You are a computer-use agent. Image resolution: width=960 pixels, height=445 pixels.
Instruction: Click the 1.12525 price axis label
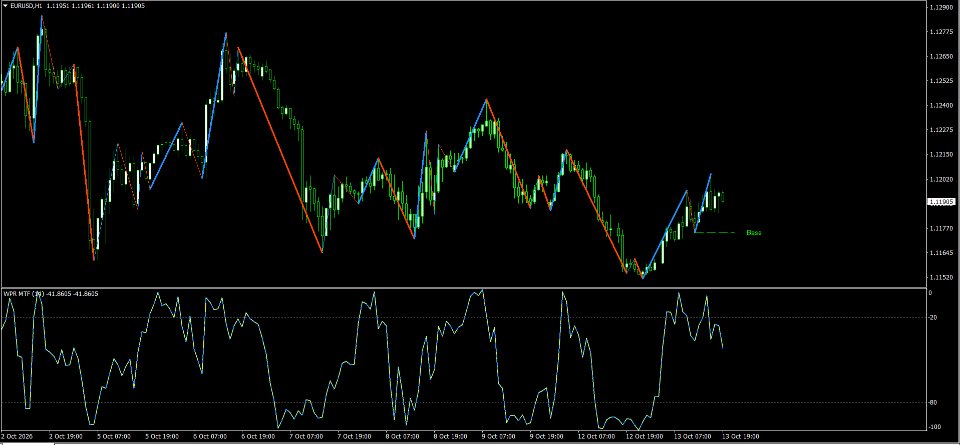[942, 81]
